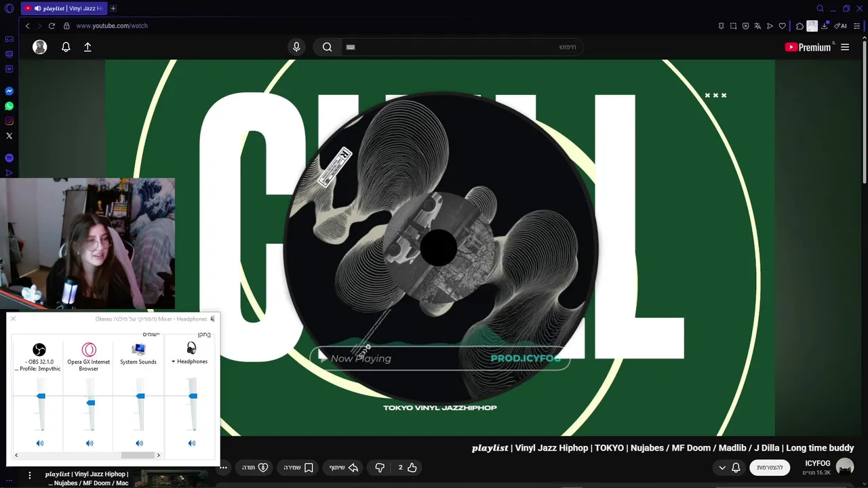Click the שמירה save button
The height and width of the screenshot is (488, 868).
(298, 468)
